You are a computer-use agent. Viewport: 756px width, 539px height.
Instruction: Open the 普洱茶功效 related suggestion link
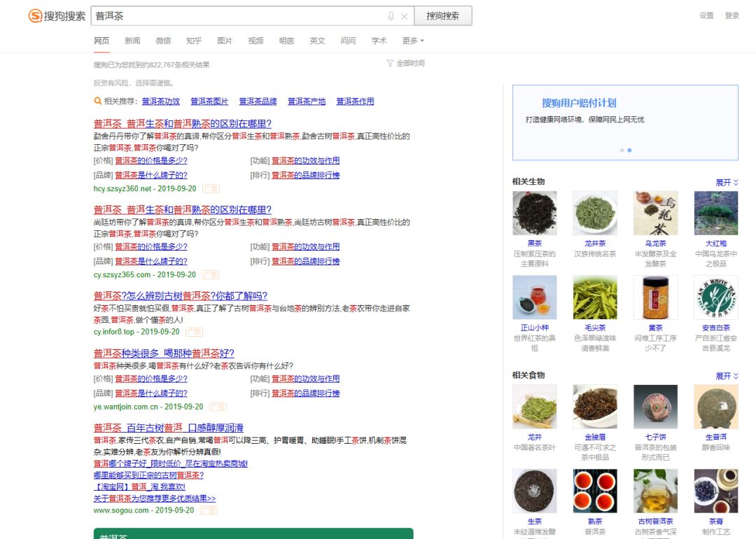[160, 101]
